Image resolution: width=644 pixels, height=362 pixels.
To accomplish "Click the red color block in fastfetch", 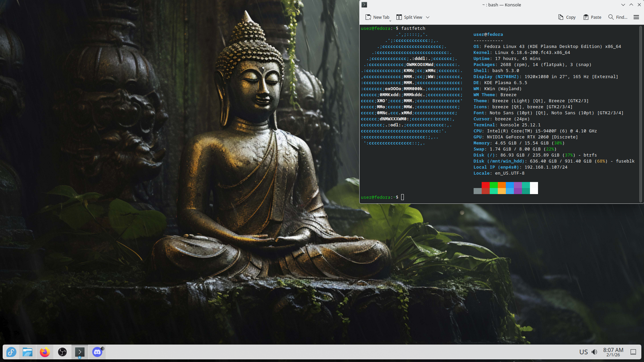I will click(x=485, y=185).
